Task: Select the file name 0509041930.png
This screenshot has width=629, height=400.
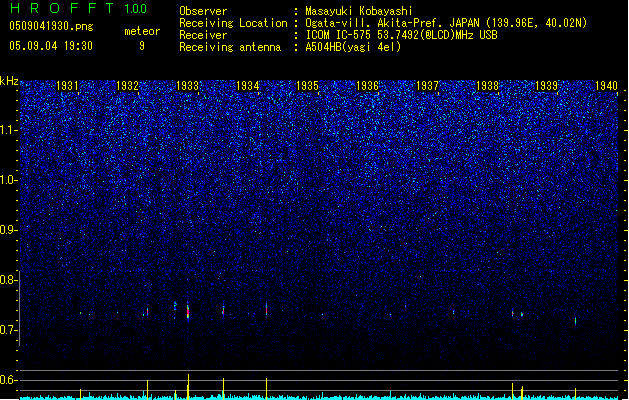Action: coord(51,26)
